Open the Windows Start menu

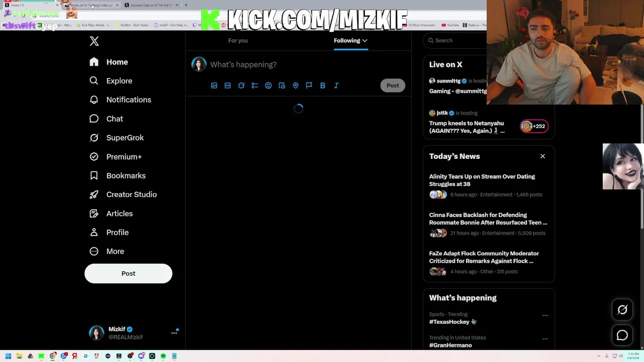tap(8, 356)
